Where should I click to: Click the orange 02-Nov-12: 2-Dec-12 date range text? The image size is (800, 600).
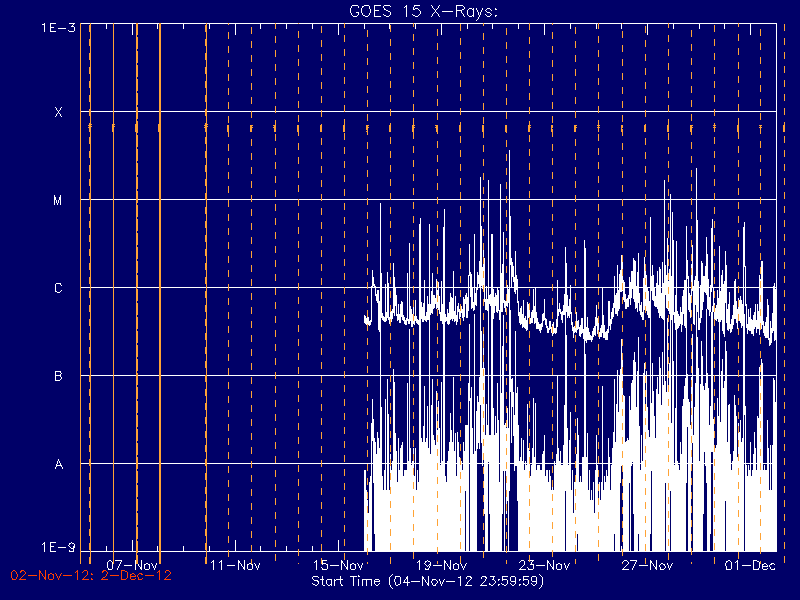91,576
